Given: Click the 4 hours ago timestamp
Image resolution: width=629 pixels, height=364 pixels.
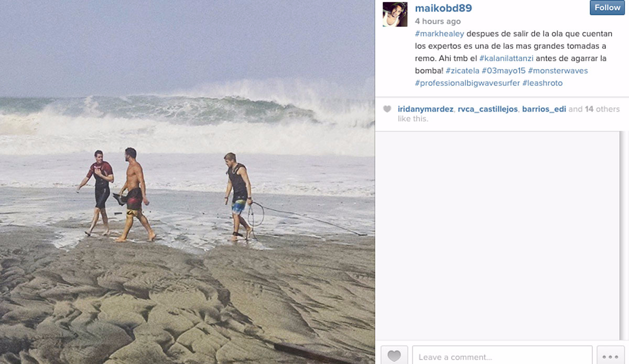Looking at the screenshot, I should (x=438, y=21).
